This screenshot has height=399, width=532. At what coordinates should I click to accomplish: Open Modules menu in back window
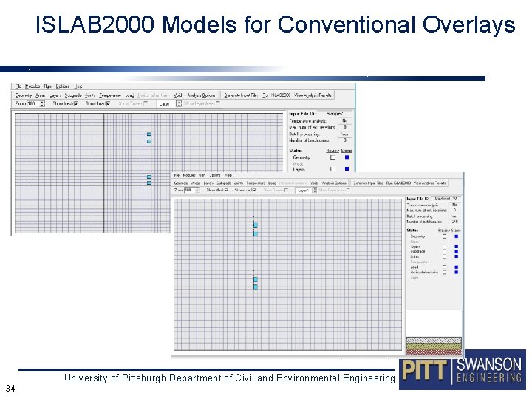click(33, 86)
